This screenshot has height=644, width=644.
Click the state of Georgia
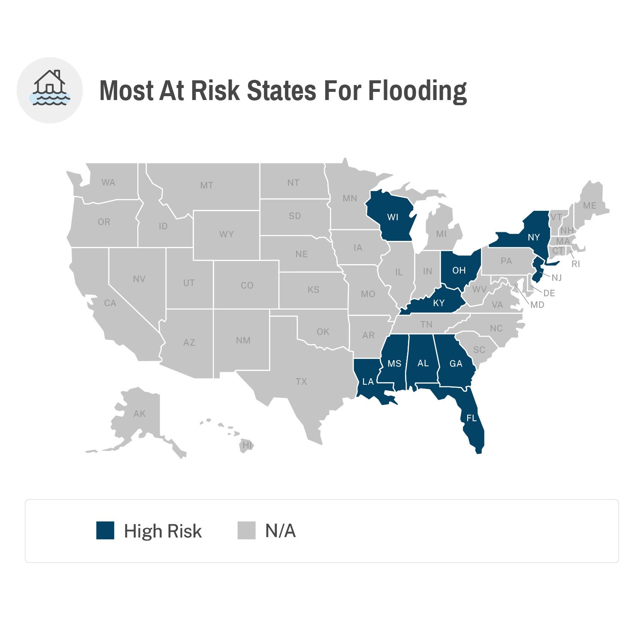[456, 364]
